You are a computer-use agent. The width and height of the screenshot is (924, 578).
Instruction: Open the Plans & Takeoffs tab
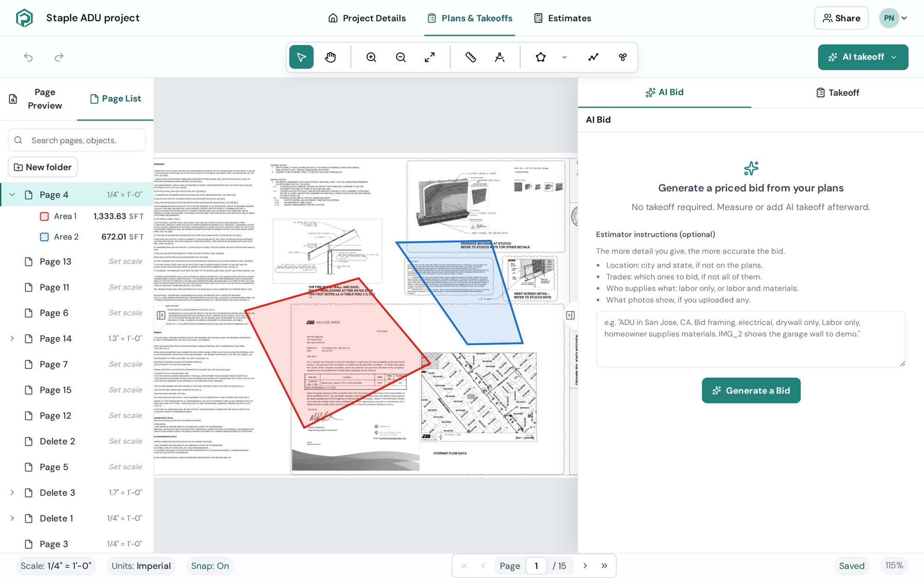[469, 18]
